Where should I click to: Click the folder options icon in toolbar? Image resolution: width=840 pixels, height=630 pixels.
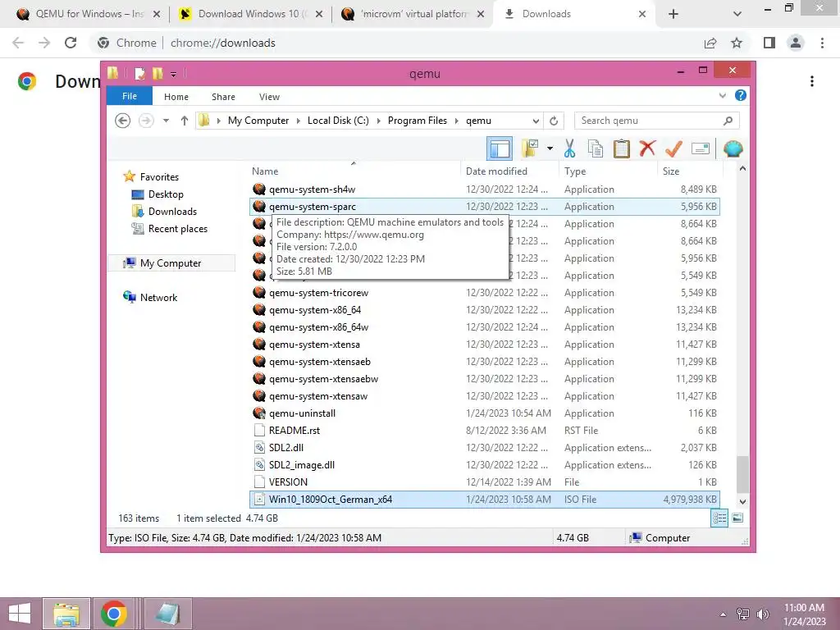[x=530, y=148]
